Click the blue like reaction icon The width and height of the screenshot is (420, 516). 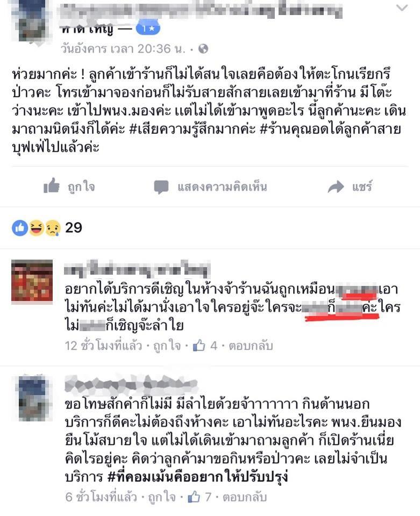20,228
